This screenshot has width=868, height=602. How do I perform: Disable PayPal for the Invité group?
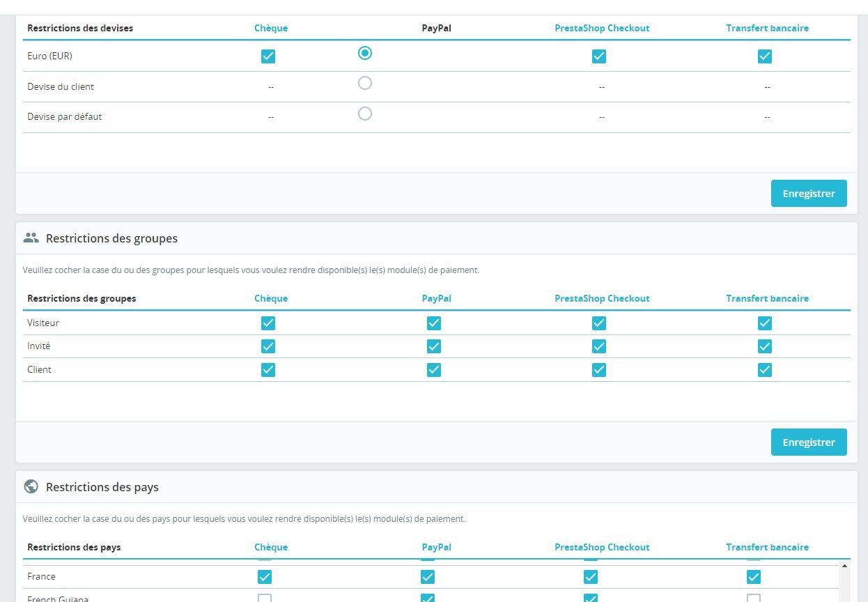[x=434, y=346]
